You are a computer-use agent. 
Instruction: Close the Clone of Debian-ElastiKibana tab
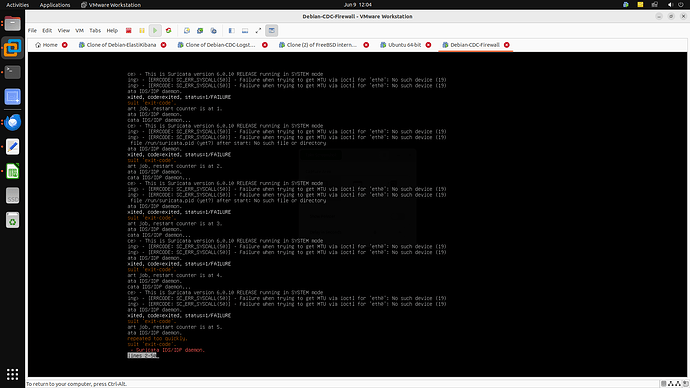164,45
